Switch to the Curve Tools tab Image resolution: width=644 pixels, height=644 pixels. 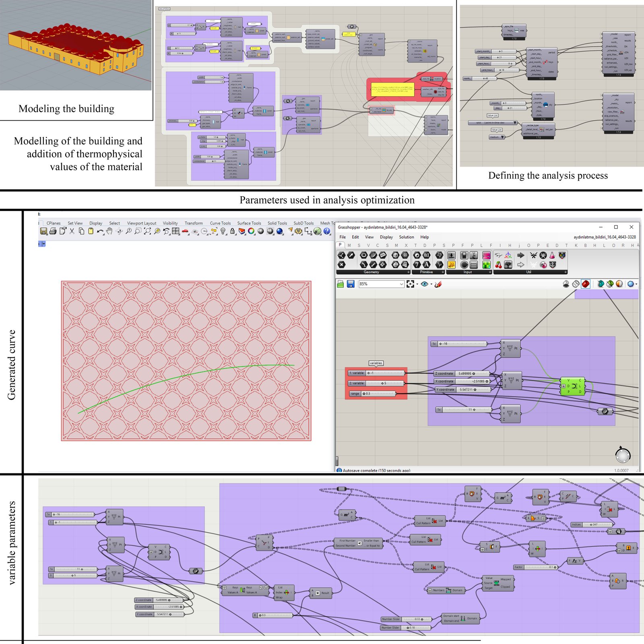(x=220, y=223)
